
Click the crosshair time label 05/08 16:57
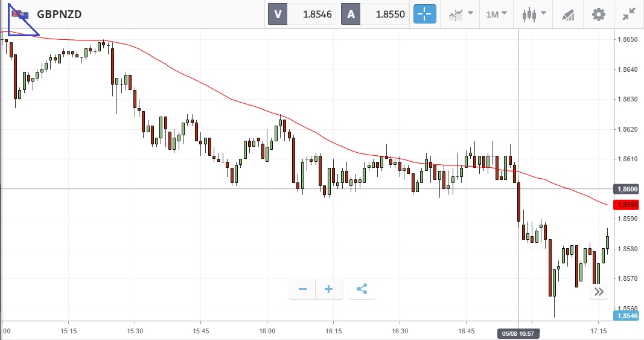[519, 333]
